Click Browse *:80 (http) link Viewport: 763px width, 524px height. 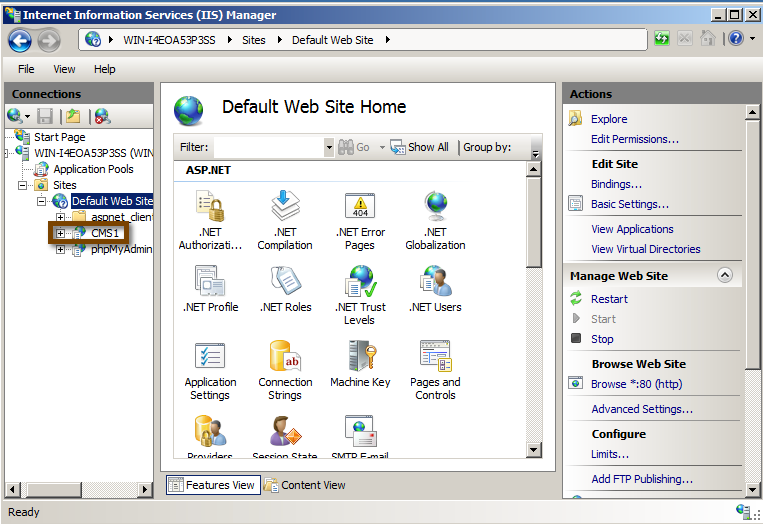pyautogui.click(x=636, y=384)
